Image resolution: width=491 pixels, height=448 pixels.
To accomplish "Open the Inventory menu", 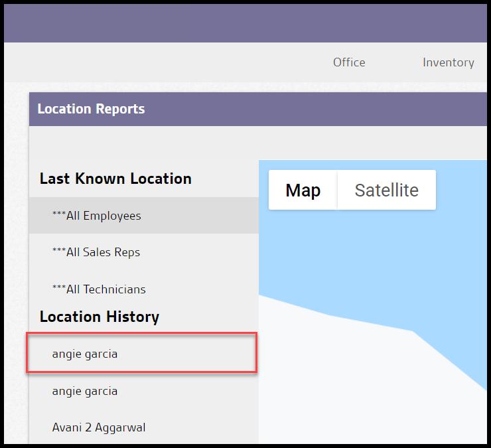I will pyautogui.click(x=448, y=62).
